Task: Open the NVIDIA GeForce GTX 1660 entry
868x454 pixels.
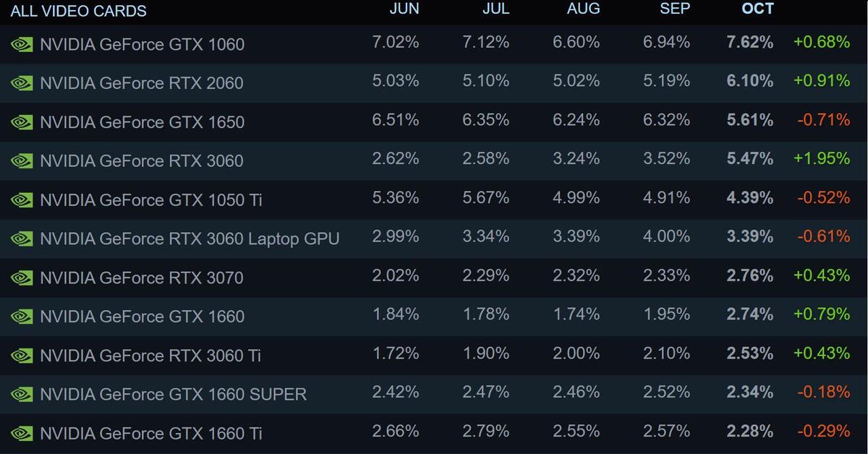Action: tap(142, 317)
